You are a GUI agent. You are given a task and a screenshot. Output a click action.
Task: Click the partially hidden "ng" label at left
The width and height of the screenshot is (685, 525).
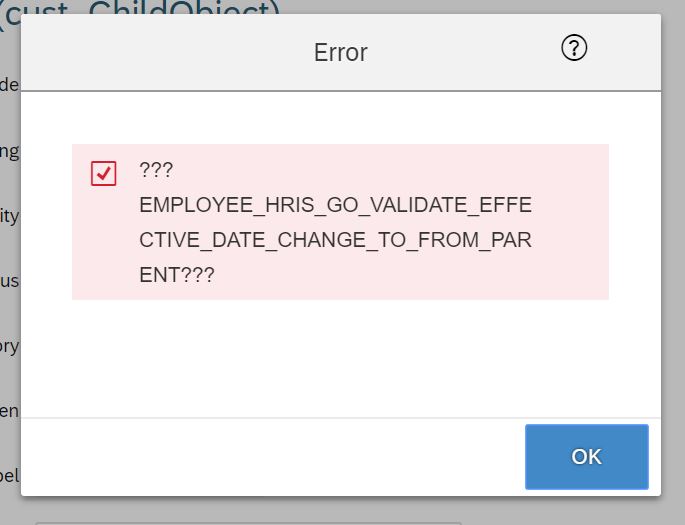[10, 152]
